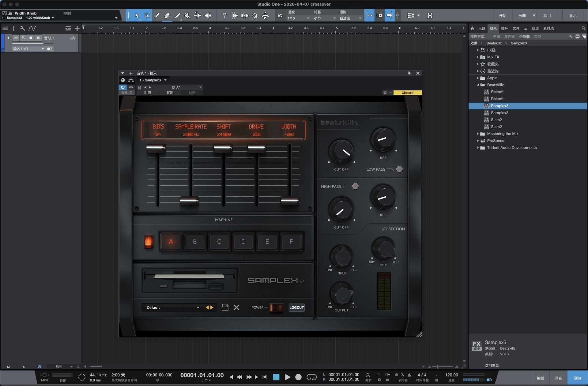Pick the Mute tool from the toolbar

coord(187,15)
